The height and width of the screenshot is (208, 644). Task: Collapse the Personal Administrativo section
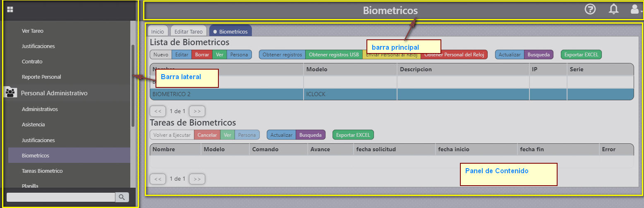(x=54, y=93)
